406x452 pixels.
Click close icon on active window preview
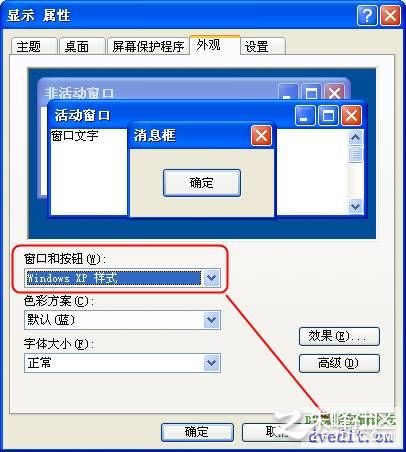(351, 116)
